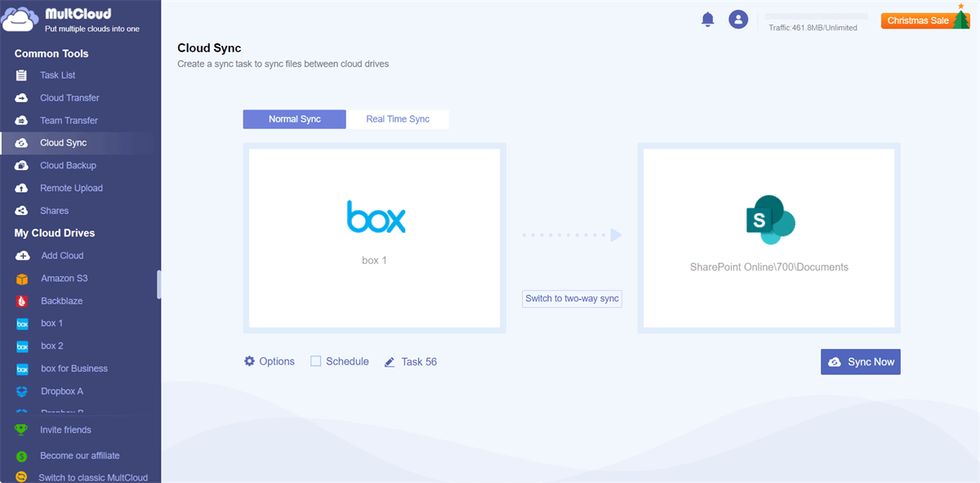Image resolution: width=980 pixels, height=483 pixels.
Task: Click the MultCloud cloud logo
Action: pyautogui.click(x=20, y=18)
